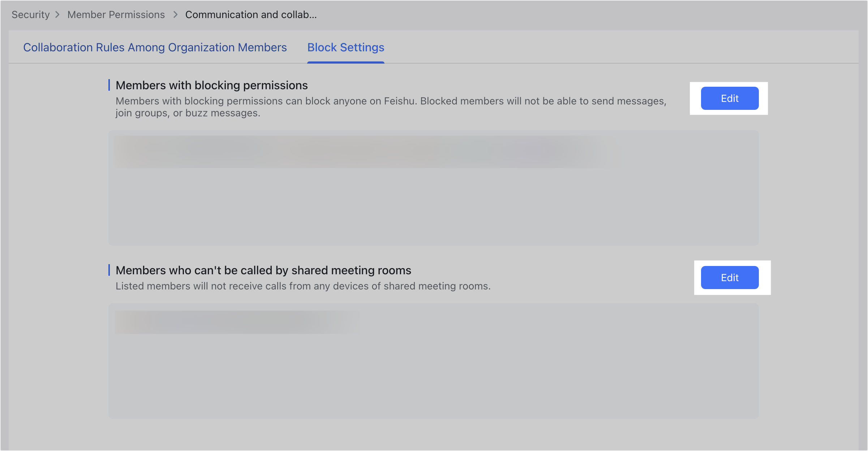Click the Members who can't be called heading

click(x=263, y=270)
